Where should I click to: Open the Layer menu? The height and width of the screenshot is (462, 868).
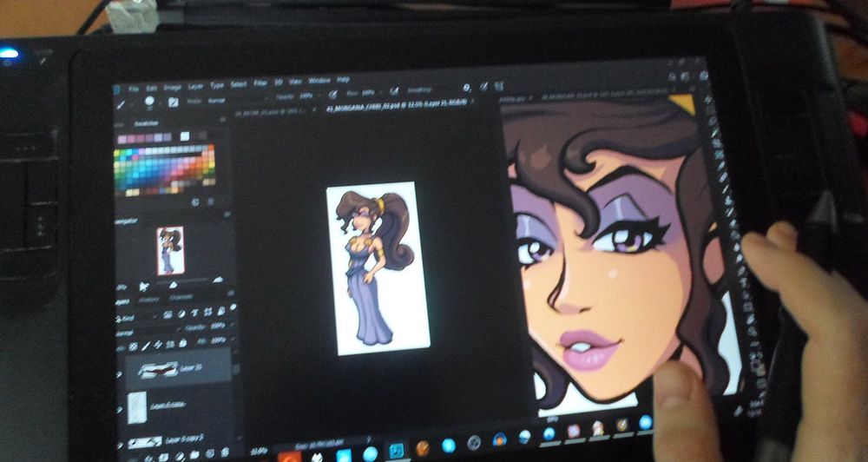pos(195,87)
